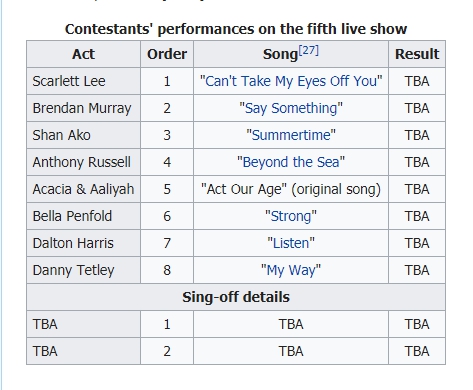This screenshot has height=390, width=473.
Task: Click the table caption about fifth live show
Action: pos(236,29)
